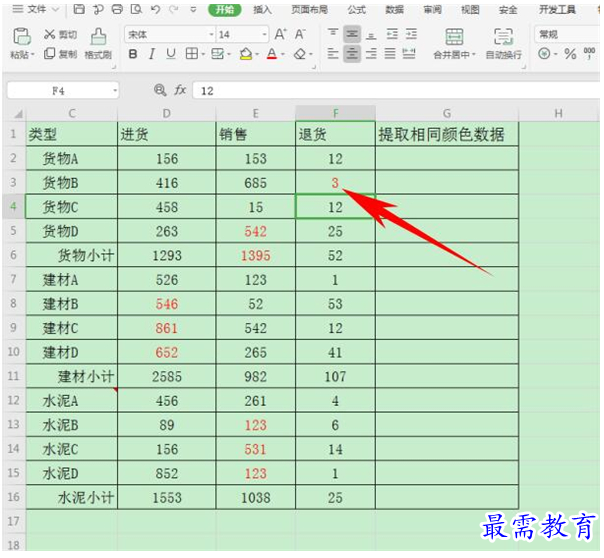Open the font name dropdown (宋体)

[211, 35]
